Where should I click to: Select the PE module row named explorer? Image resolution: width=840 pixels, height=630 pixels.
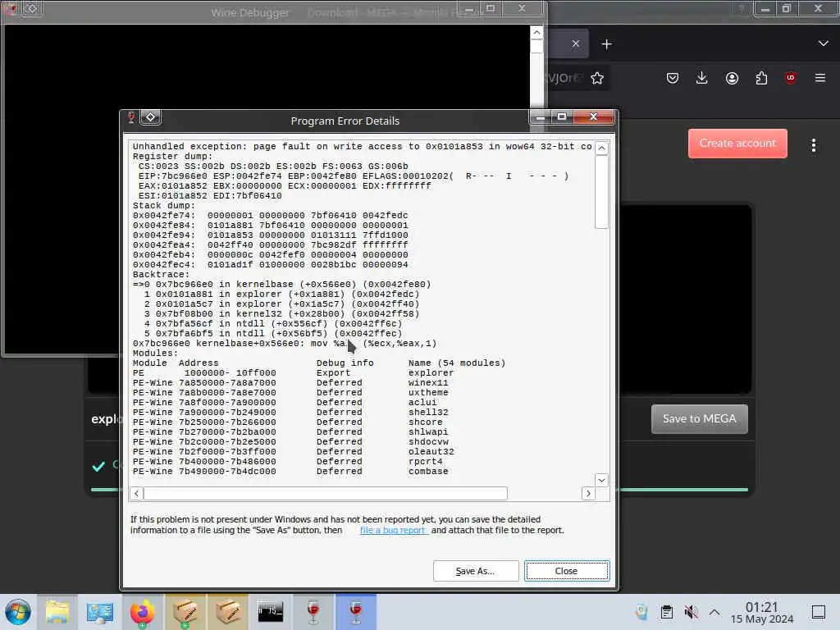point(293,373)
